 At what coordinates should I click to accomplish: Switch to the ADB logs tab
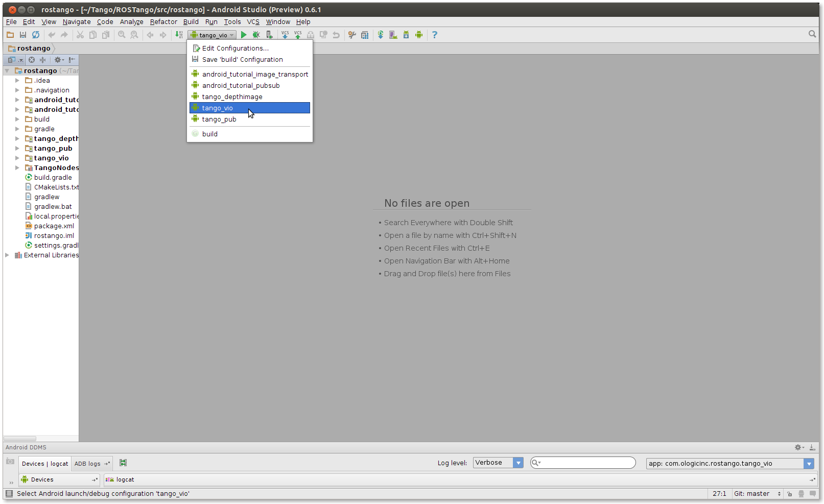(87, 464)
